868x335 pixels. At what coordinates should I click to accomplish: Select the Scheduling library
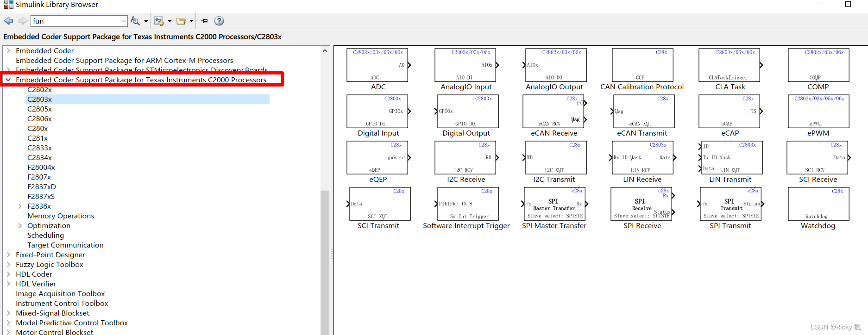(x=45, y=235)
